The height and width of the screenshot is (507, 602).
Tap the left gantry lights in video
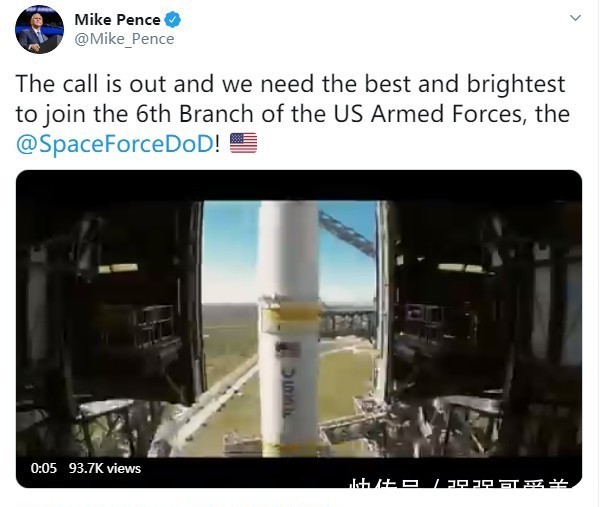[118, 268]
